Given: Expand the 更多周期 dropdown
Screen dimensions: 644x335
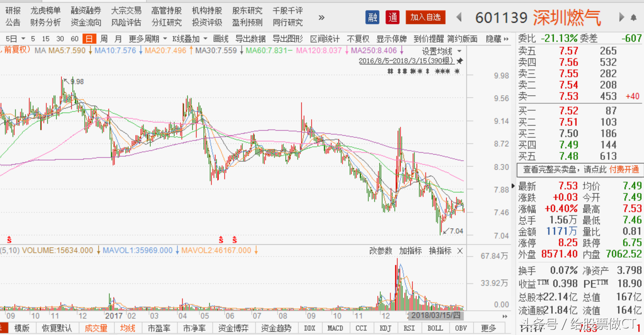Looking at the screenshot, I should [x=147, y=39].
